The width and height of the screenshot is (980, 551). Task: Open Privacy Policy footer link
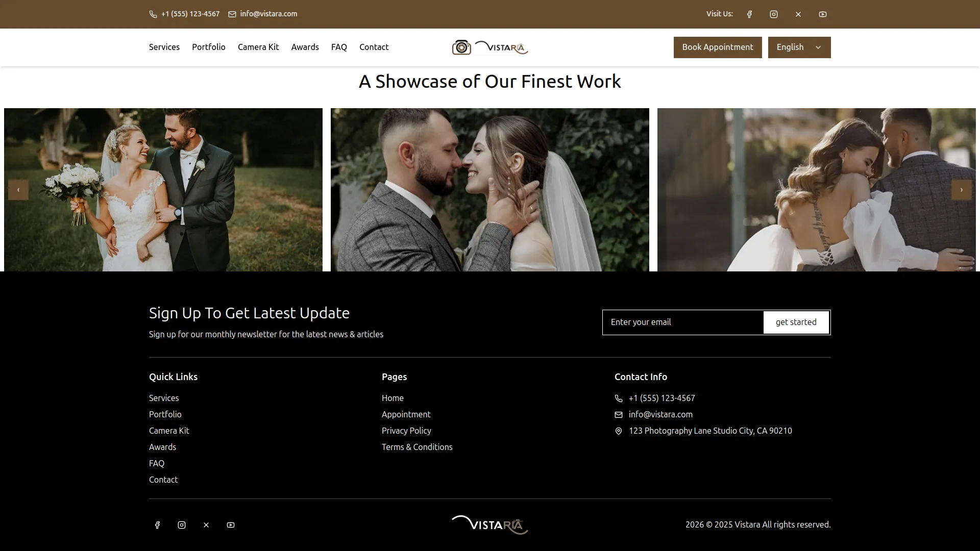tap(406, 431)
